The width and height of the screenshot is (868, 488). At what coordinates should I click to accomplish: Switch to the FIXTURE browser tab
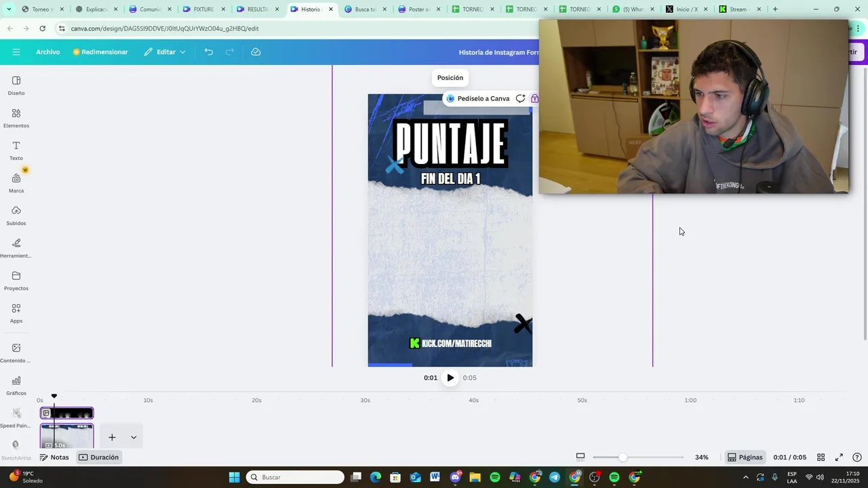203,9
